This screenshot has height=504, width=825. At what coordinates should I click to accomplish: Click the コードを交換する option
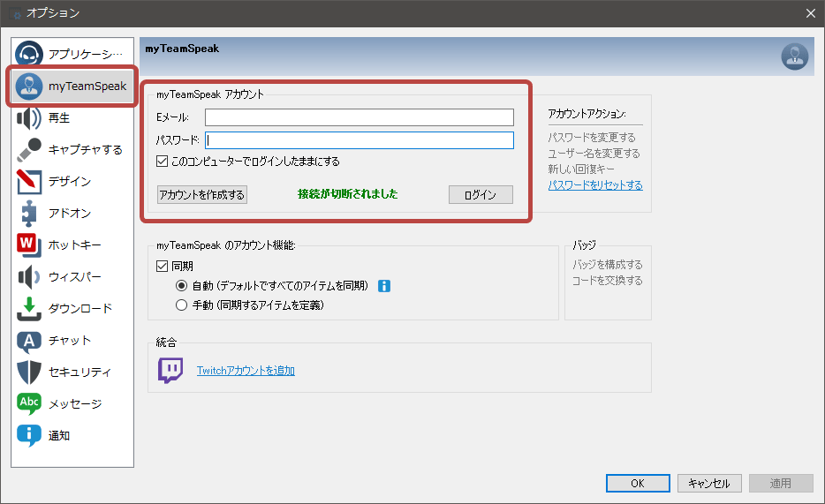608,280
